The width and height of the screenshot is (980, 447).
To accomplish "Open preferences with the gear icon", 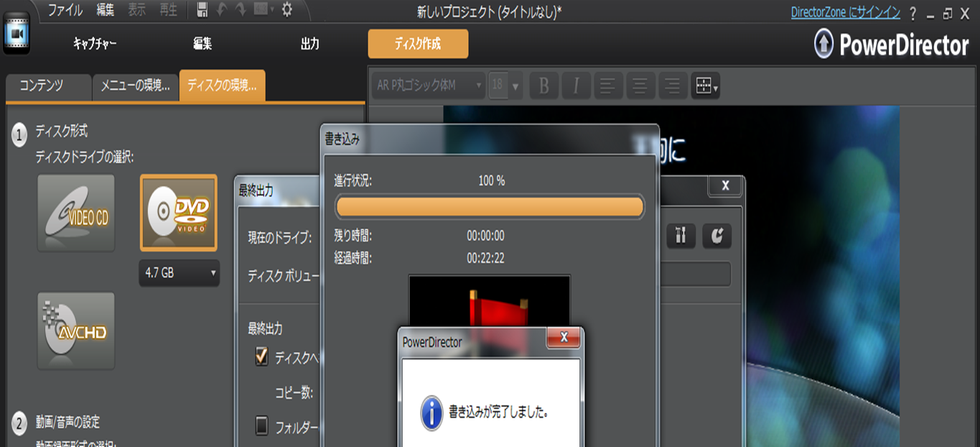I will (287, 9).
